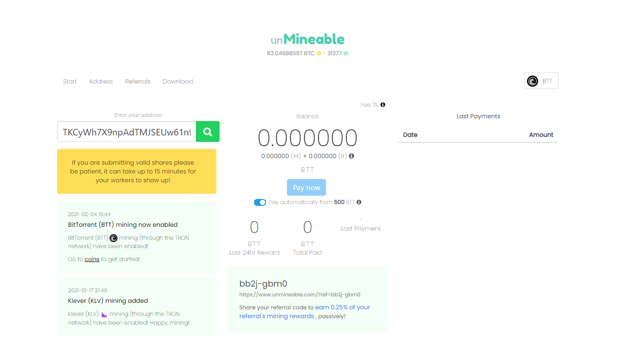
Task: Open the Fee 1% info icon
Action: 383,104
